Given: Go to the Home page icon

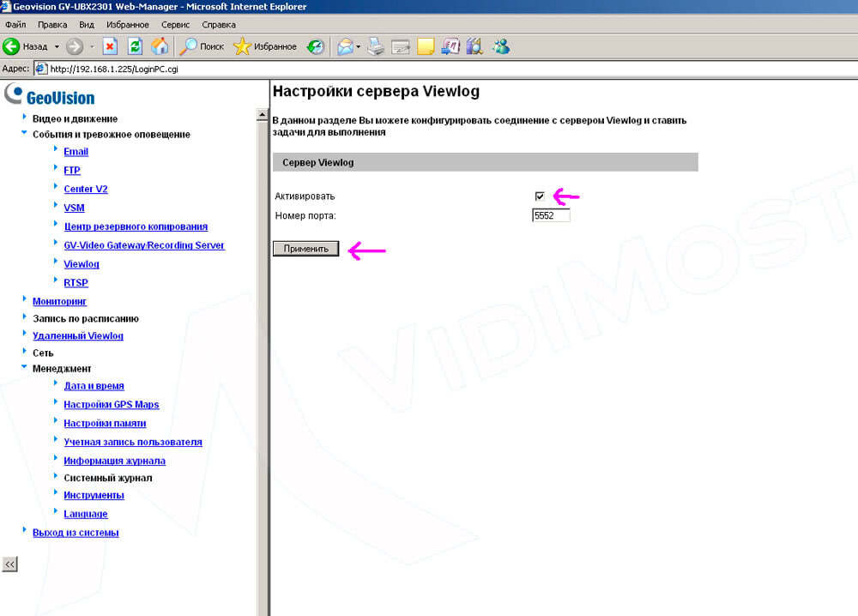Looking at the screenshot, I should coord(160,46).
